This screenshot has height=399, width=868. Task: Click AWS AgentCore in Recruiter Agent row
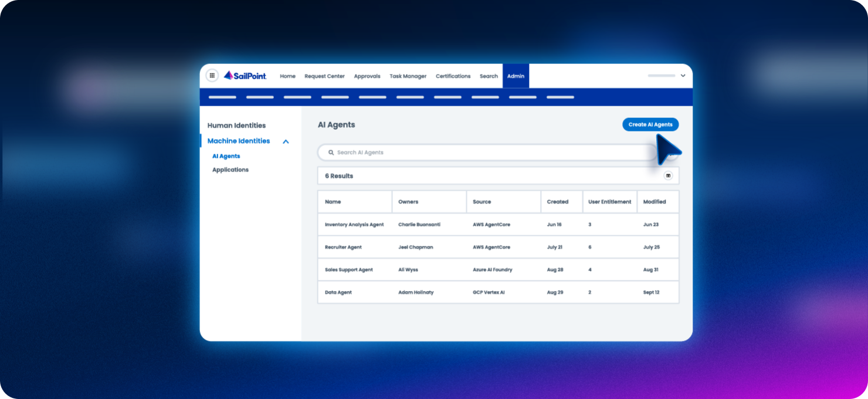pos(491,247)
